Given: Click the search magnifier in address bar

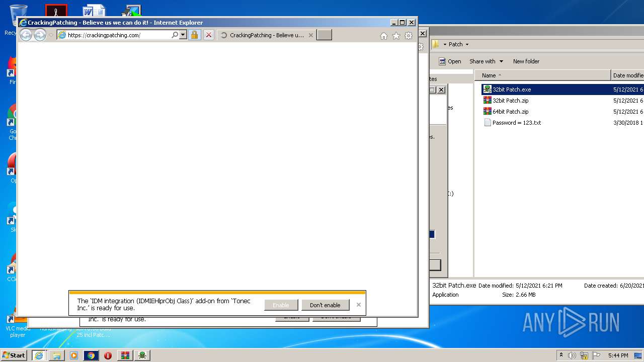Looking at the screenshot, I should 175,35.
